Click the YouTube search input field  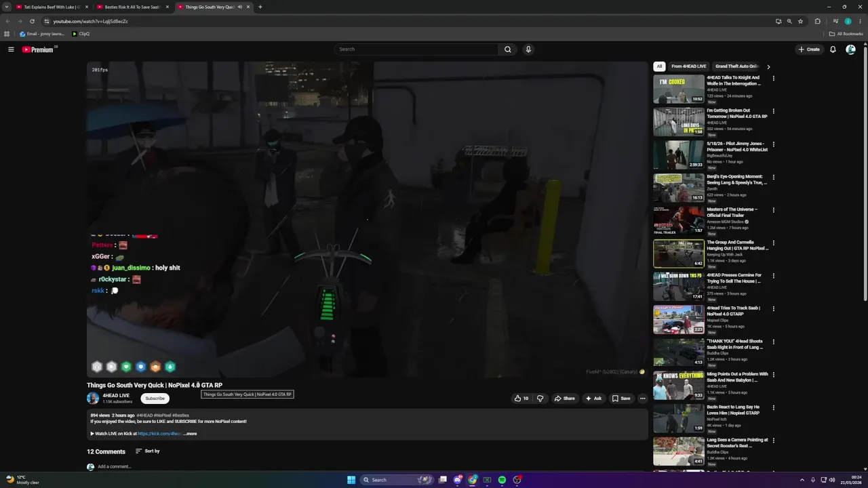click(x=417, y=49)
